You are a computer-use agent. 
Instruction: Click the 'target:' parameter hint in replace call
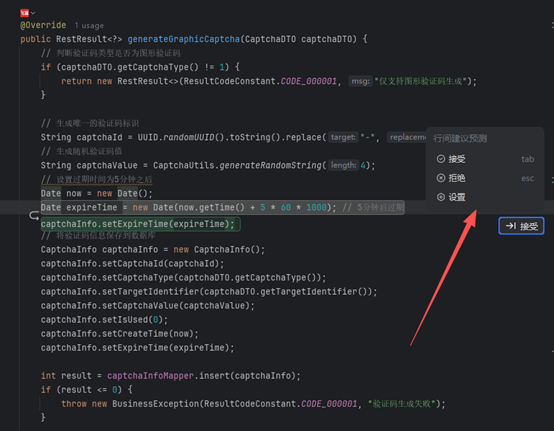(343, 137)
